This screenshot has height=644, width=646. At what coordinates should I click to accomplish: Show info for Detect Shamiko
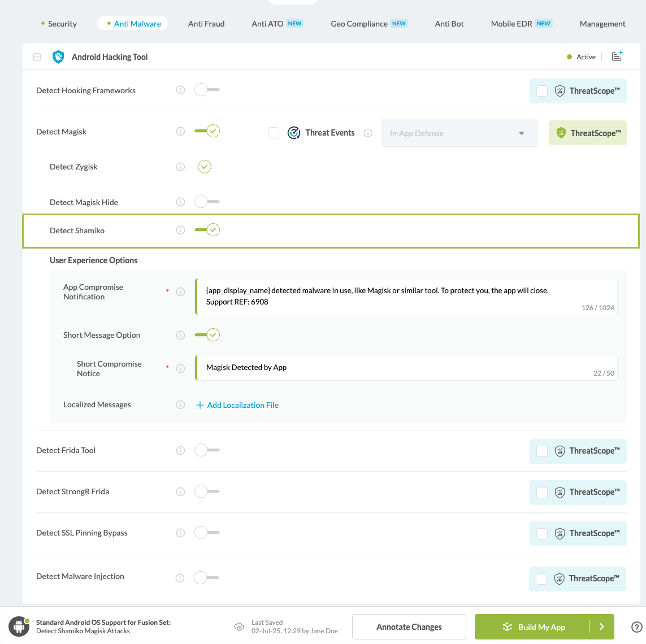pyautogui.click(x=180, y=230)
